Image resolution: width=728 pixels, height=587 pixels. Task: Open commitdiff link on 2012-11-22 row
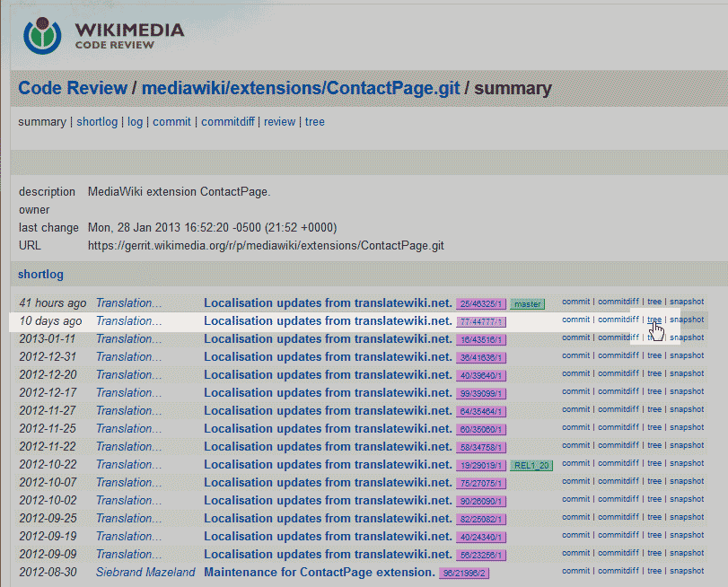[x=618, y=445]
